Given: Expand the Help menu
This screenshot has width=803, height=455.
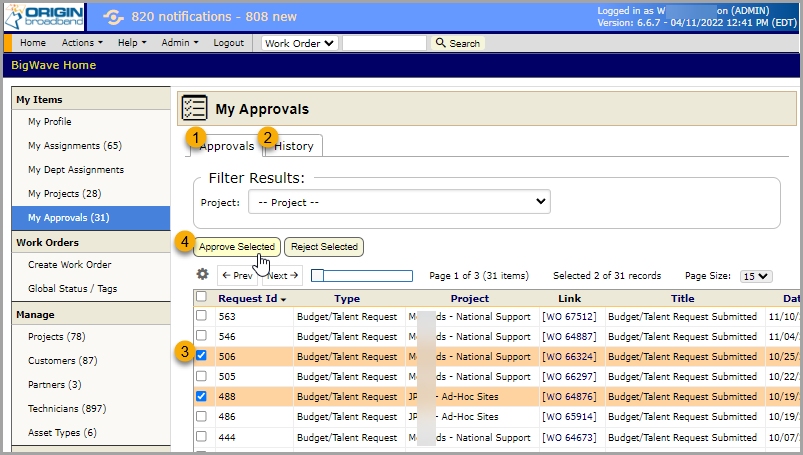Looking at the screenshot, I should tap(132, 43).
